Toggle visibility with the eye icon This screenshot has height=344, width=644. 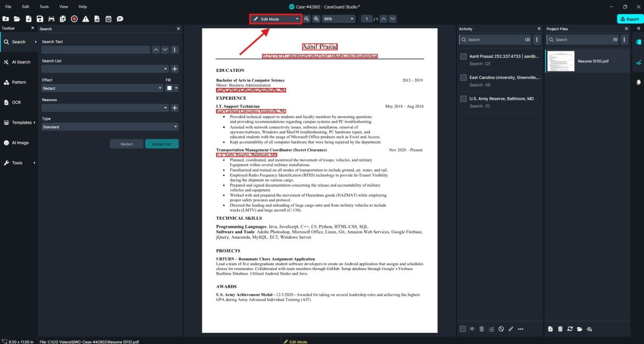pos(472,328)
